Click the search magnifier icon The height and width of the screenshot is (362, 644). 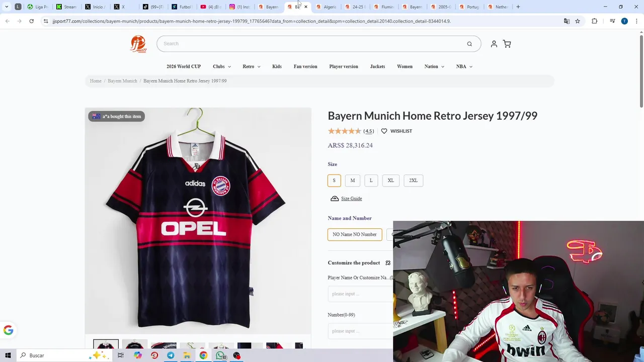pos(469,44)
